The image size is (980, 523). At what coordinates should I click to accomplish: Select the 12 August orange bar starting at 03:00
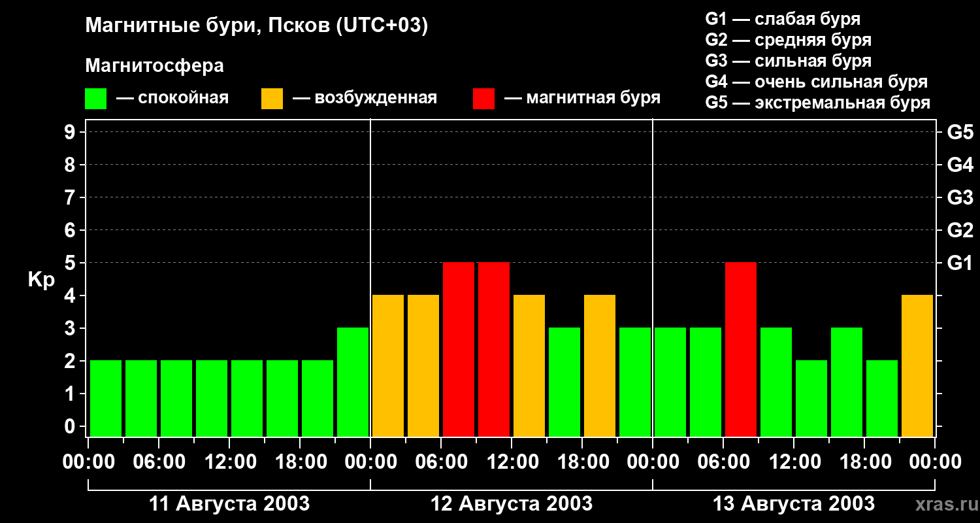click(423, 365)
